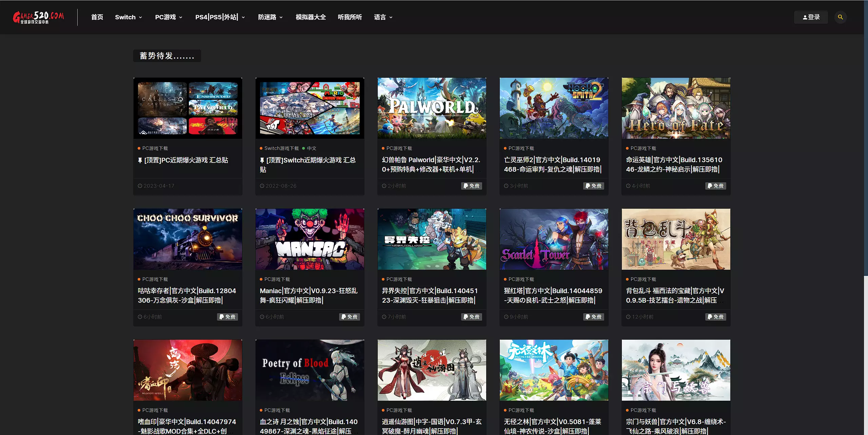Screen dimensions: 868x435
Task: Click the 免费 badge on the 咕咕幸存者 card
Action: (228, 317)
